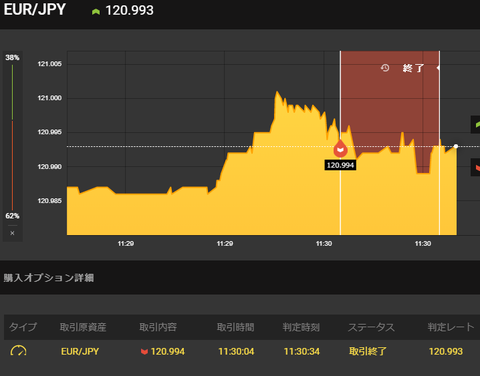Click the red down arrow beside 120.994 in table
The image size is (480, 376).
(144, 352)
